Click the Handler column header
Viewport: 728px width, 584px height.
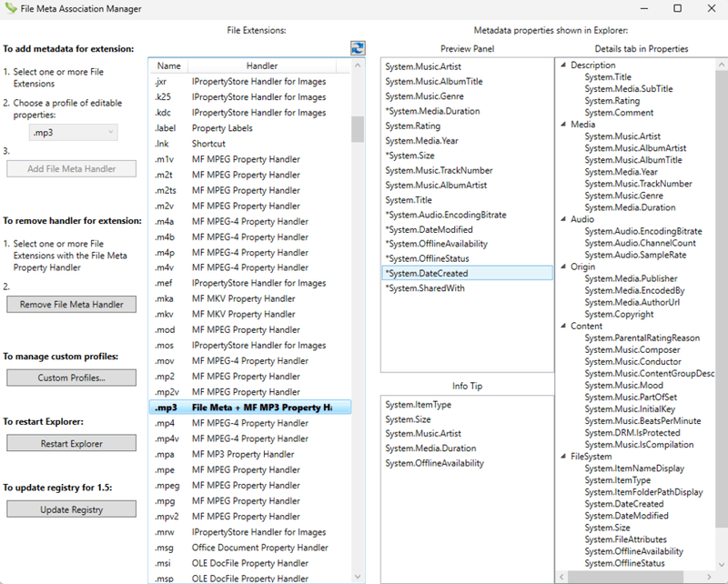262,65
